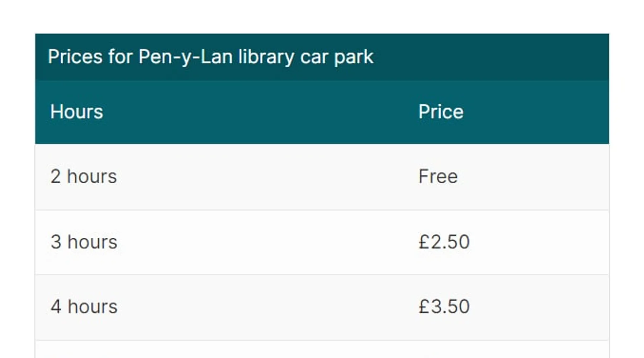Select the "3 hours" cell

click(x=84, y=242)
